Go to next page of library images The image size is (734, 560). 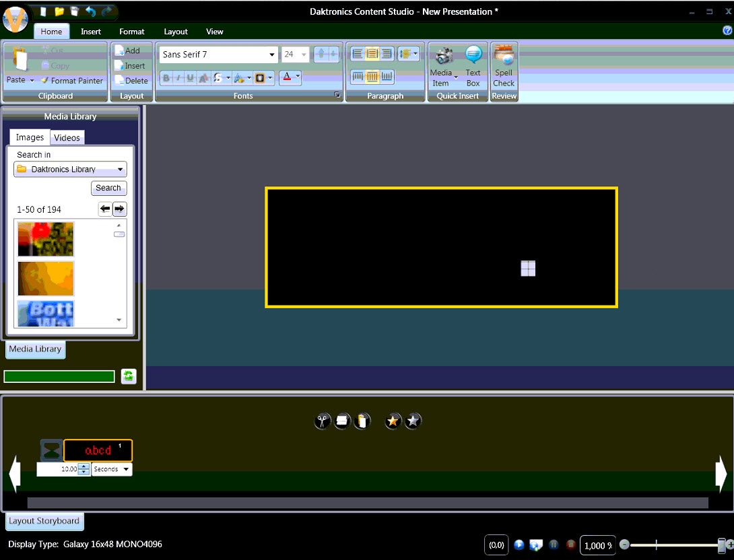pos(120,209)
